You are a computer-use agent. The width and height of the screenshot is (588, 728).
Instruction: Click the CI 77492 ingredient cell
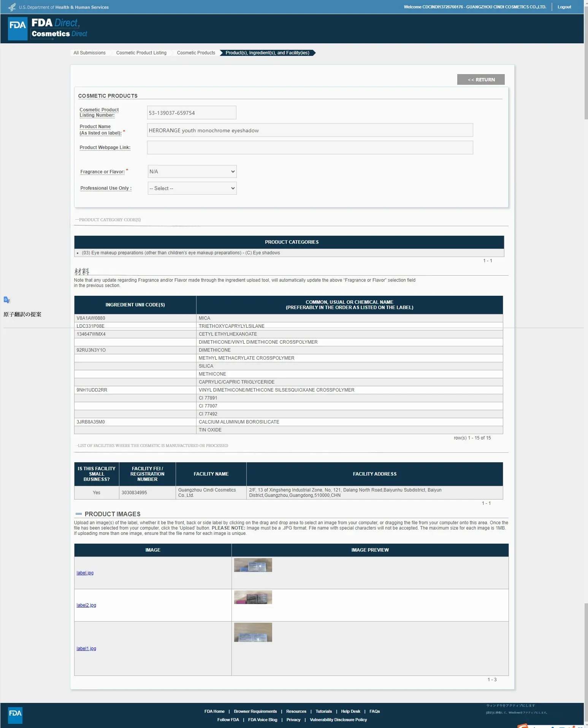click(349, 414)
